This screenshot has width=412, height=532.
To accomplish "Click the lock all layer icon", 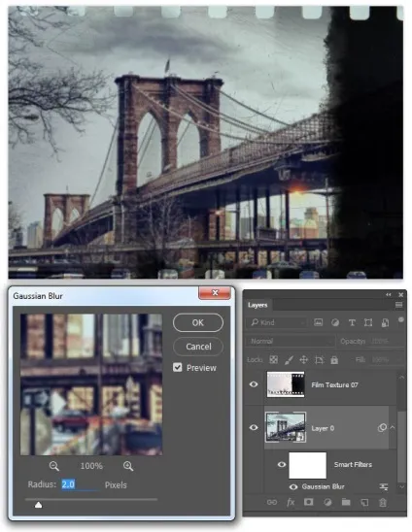I will tap(334, 360).
